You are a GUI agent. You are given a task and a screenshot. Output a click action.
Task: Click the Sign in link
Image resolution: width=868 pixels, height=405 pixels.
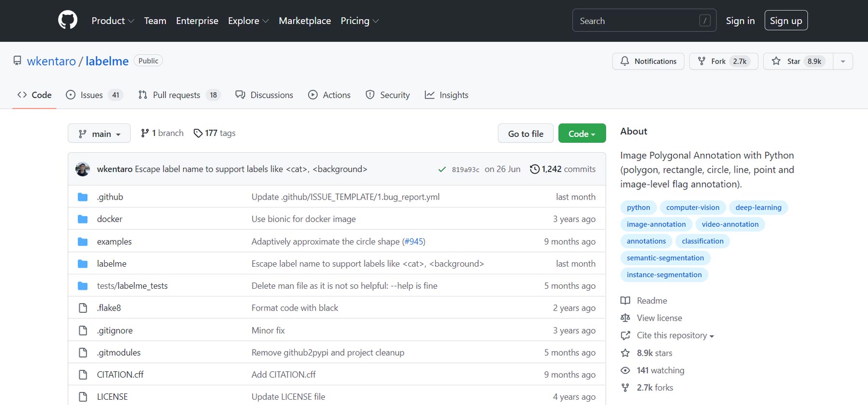tap(740, 21)
